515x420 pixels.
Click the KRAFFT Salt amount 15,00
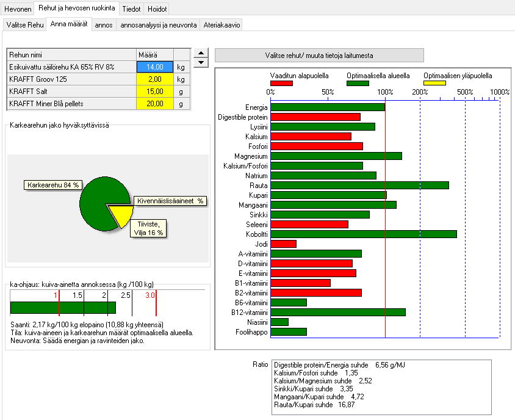tap(156, 92)
